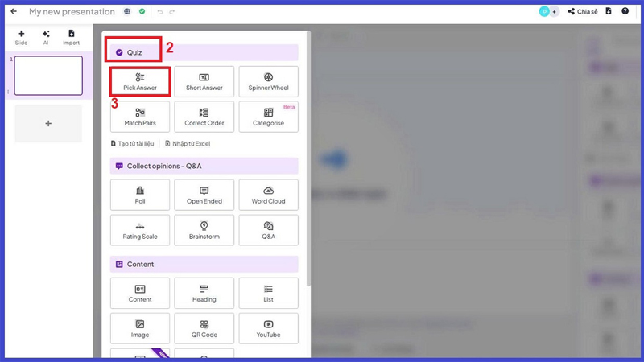Select the Match Pairs quiz type
The width and height of the screenshot is (644, 362).
(x=140, y=117)
